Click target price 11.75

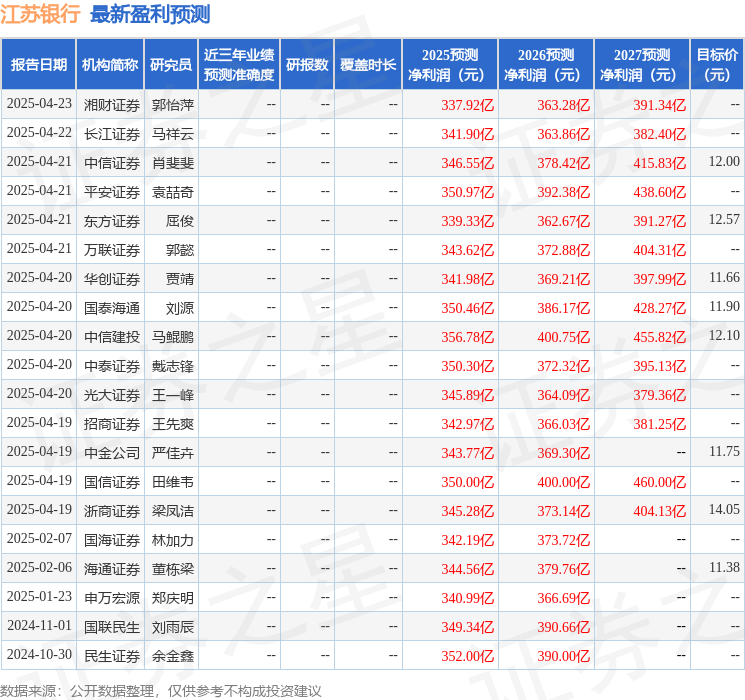[x=724, y=451]
